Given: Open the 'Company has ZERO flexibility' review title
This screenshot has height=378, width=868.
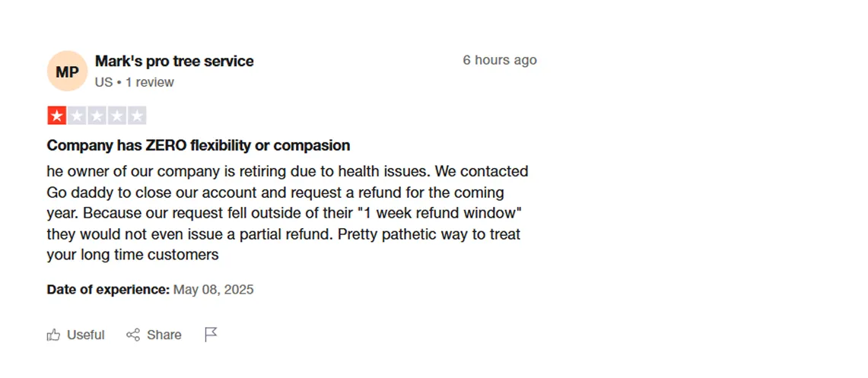Looking at the screenshot, I should tap(199, 145).
